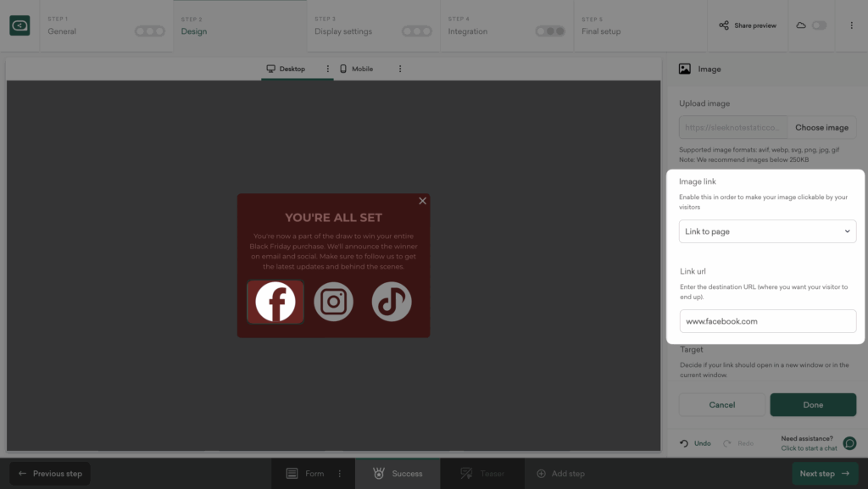Image resolution: width=868 pixels, height=489 pixels.
Task: Click Step 4 Integration progress dots
Action: click(x=550, y=31)
